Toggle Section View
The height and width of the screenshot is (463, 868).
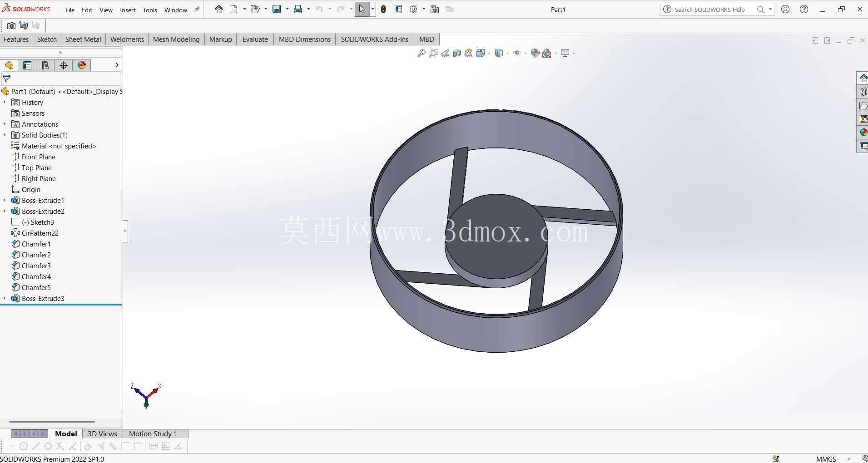[x=457, y=53]
